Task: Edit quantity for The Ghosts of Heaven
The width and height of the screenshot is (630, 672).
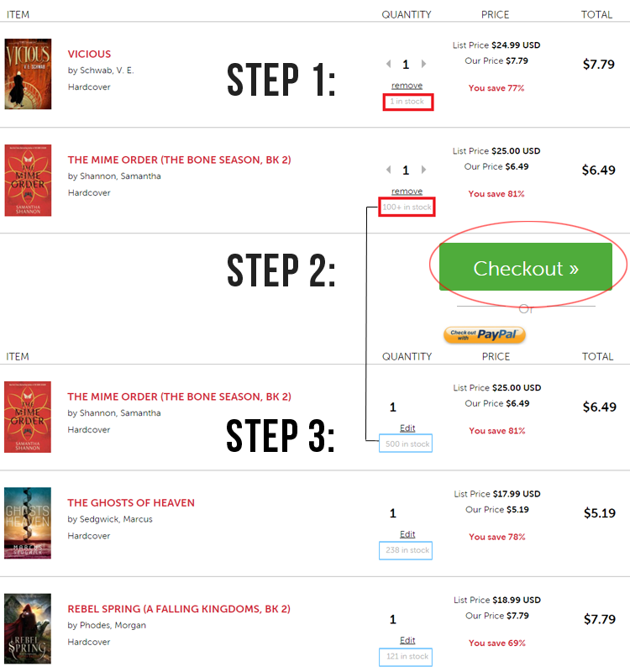Action: point(407,534)
